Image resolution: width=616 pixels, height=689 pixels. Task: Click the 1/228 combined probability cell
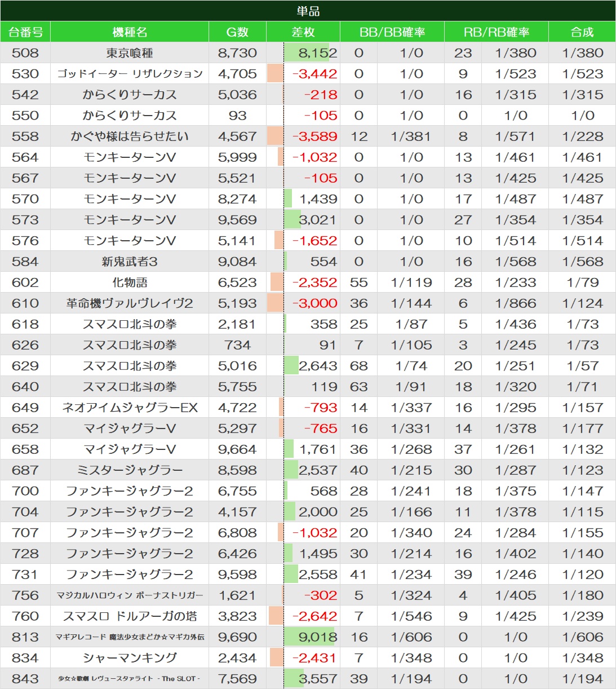(582, 136)
